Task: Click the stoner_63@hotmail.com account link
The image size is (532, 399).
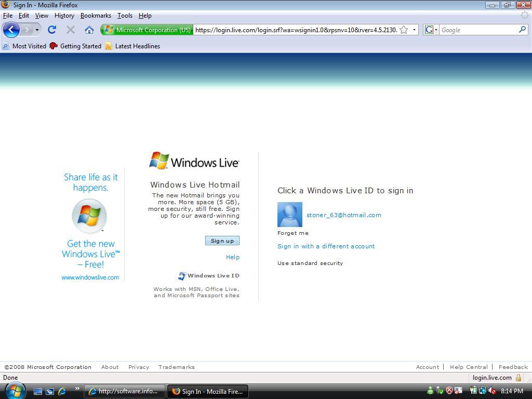Action: coord(343,215)
